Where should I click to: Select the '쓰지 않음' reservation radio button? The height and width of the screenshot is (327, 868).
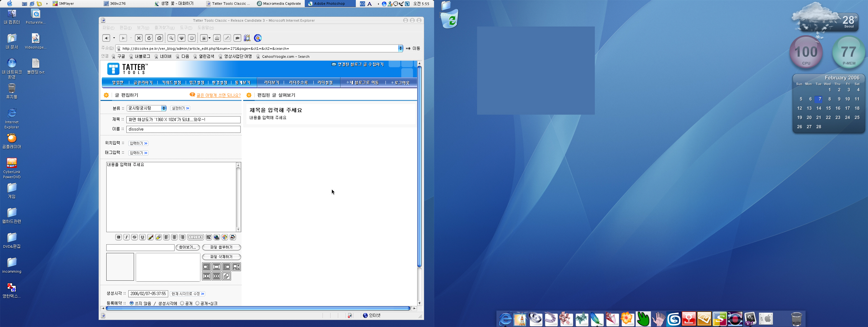click(132, 303)
